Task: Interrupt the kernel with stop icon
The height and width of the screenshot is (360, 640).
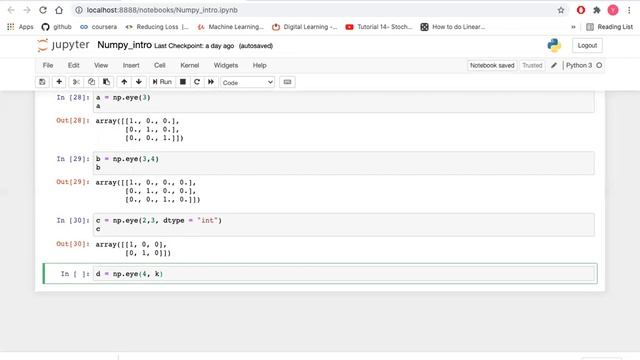Action: (183, 82)
